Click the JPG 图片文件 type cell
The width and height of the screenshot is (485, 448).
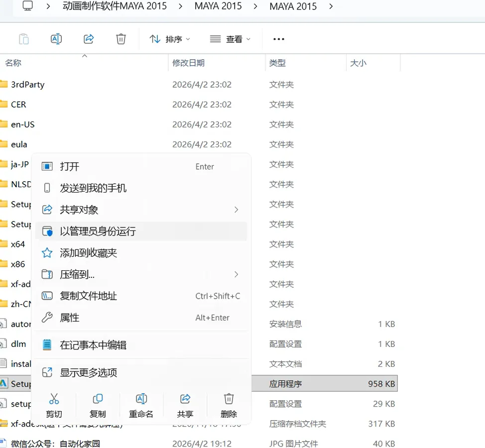(293, 444)
